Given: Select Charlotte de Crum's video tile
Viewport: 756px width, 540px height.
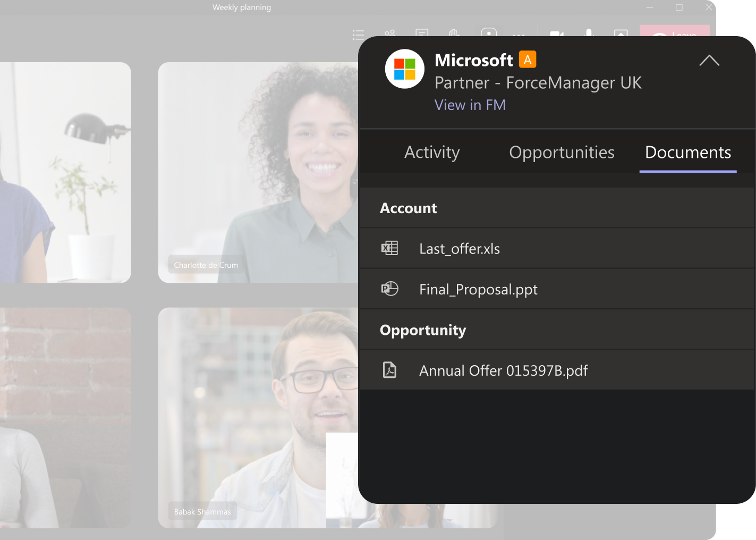Looking at the screenshot, I should 258,172.
